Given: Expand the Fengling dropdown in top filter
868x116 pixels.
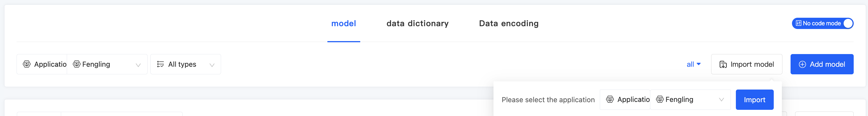Looking at the screenshot, I should (138, 65).
